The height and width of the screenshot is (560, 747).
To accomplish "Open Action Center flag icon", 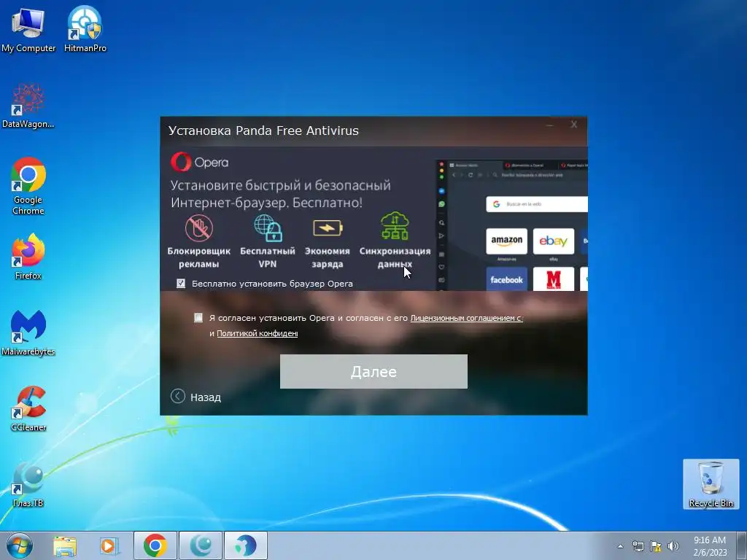I will point(656,546).
